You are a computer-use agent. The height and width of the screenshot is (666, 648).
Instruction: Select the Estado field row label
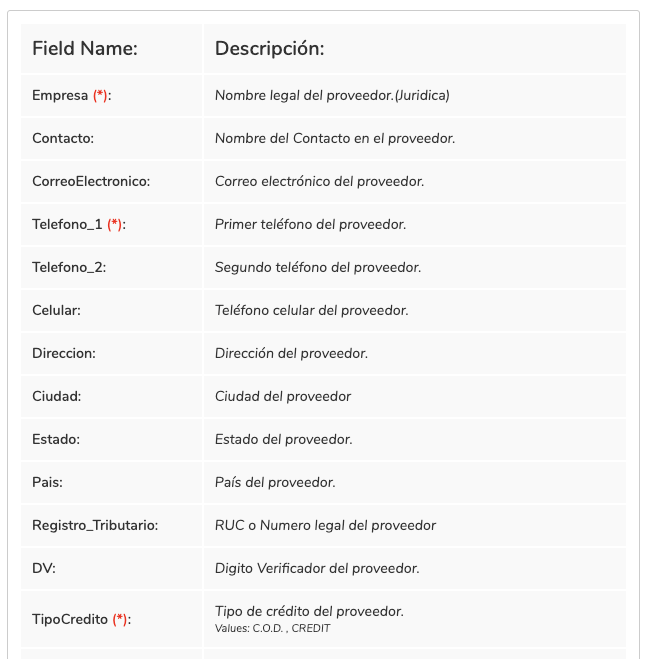tap(56, 439)
